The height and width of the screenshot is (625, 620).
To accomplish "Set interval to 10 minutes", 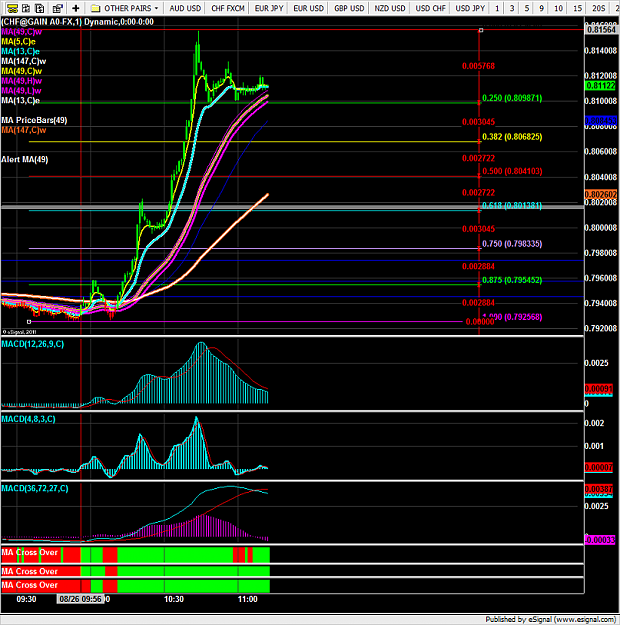I will 559,8.
